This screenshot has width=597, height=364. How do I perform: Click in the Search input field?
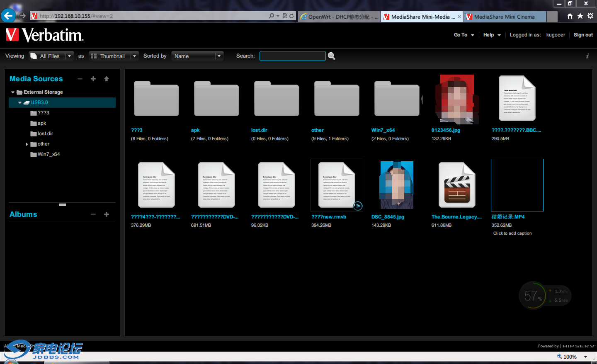pyautogui.click(x=292, y=56)
